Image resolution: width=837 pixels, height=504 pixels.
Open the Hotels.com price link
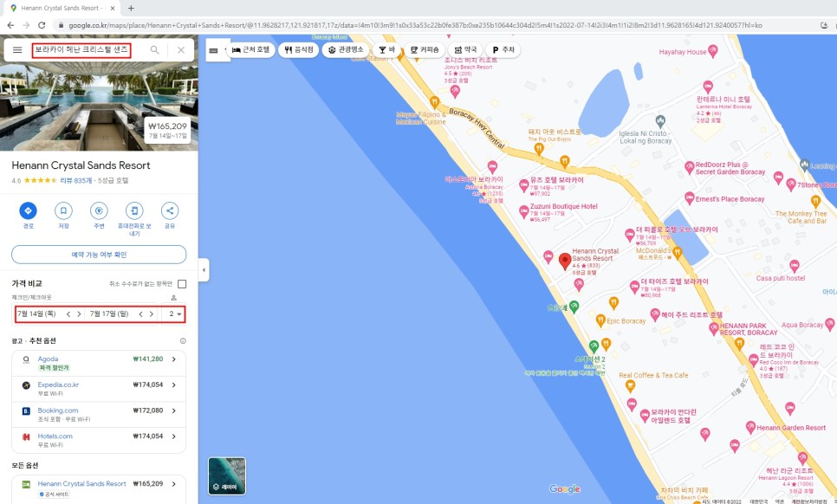(55, 436)
